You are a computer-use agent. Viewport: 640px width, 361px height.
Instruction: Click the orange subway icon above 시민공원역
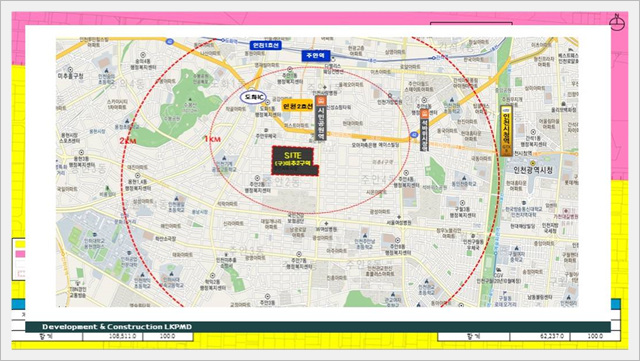(x=321, y=101)
